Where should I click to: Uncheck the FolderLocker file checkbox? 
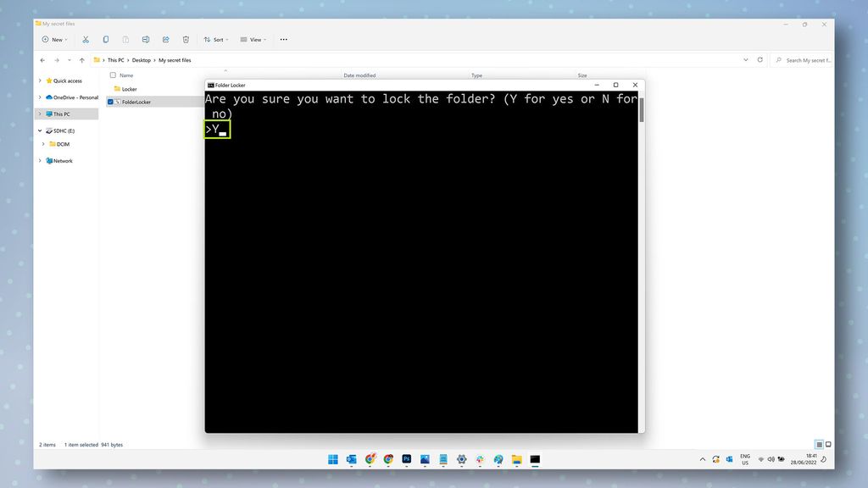click(x=113, y=102)
